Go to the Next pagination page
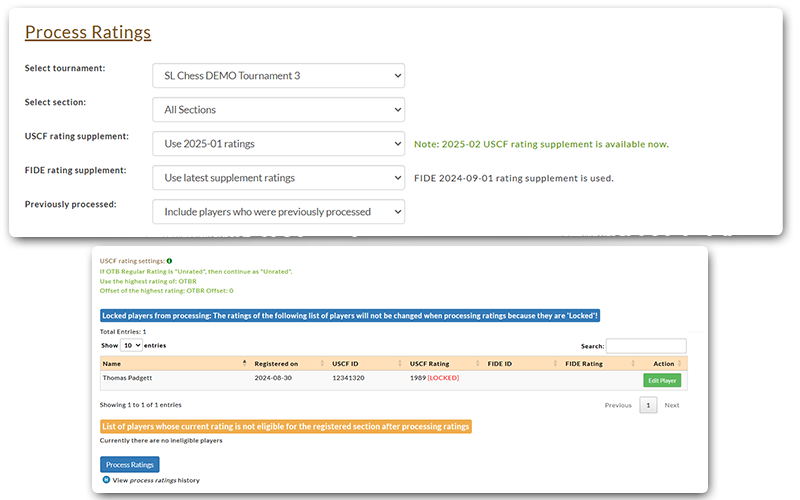The height and width of the screenshot is (500, 800). pos(672,405)
